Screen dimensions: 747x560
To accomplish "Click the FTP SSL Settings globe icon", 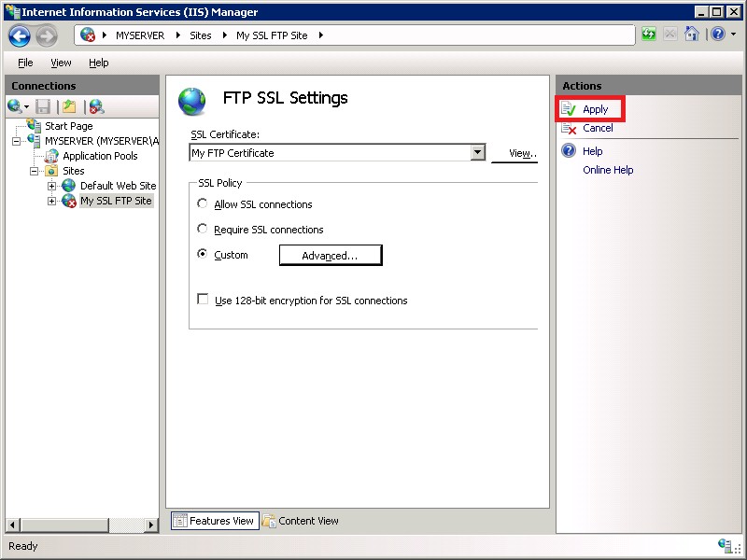I will coord(192,102).
